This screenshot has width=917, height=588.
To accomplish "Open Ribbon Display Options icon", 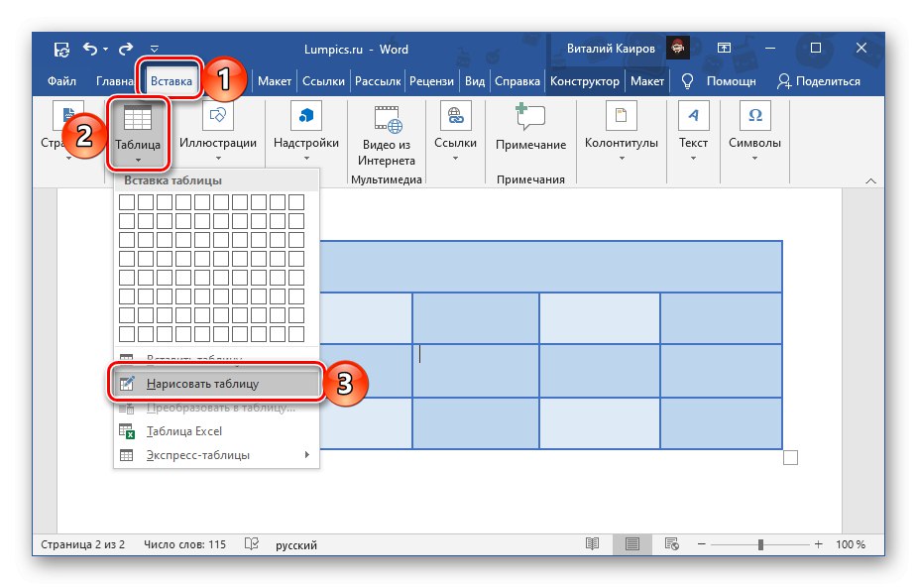I will coord(724,48).
